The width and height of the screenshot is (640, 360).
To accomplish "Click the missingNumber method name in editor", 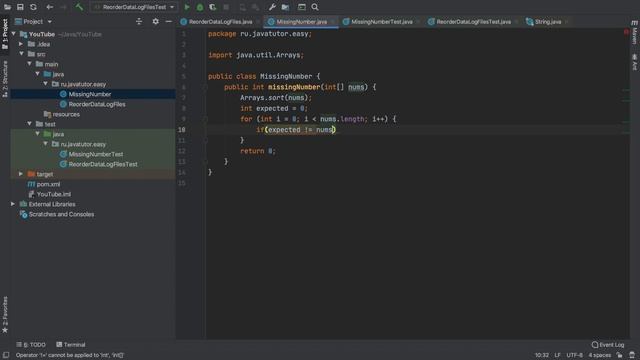I will pos(294,87).
